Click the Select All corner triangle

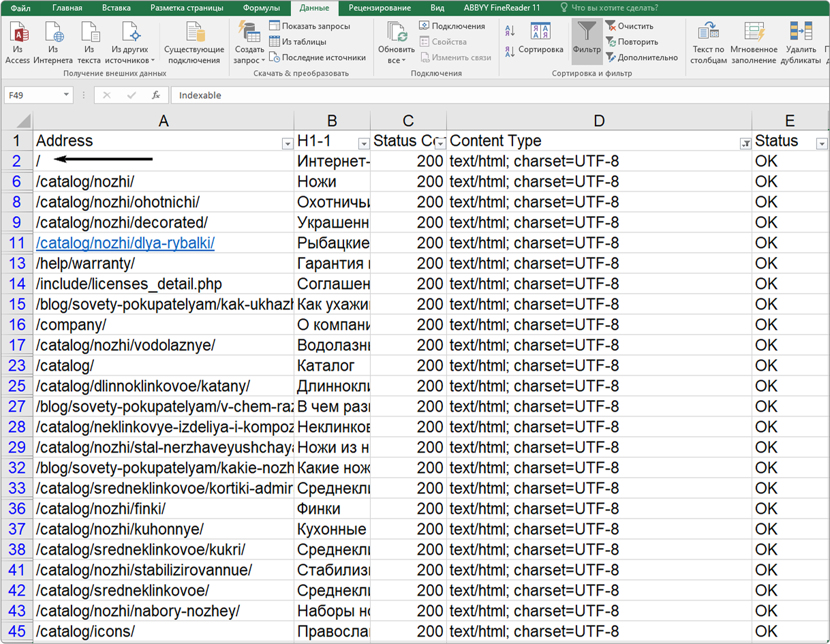(x=16, y=121)
